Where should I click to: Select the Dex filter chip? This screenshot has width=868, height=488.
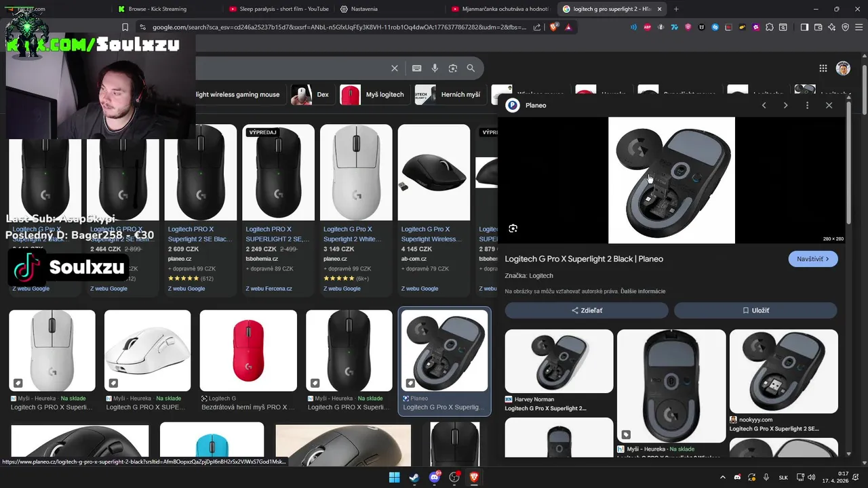point(311,95)
